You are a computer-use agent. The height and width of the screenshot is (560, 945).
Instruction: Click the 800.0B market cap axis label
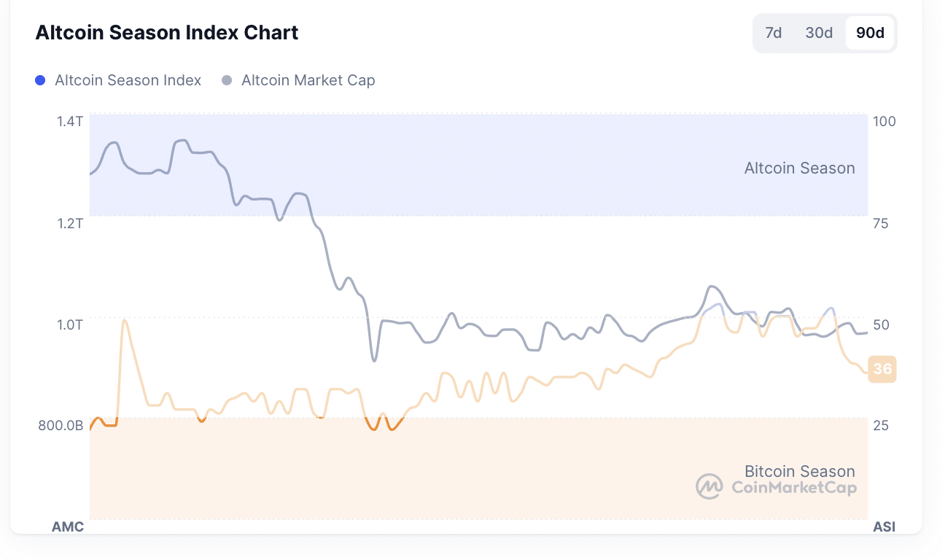pyautogui.click(x=61, y=425)
